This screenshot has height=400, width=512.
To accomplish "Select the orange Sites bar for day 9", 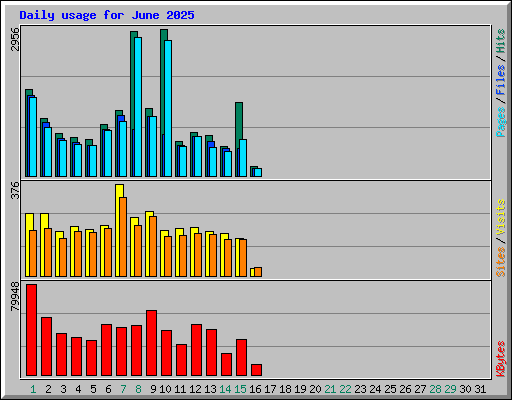I will [153, 246].
